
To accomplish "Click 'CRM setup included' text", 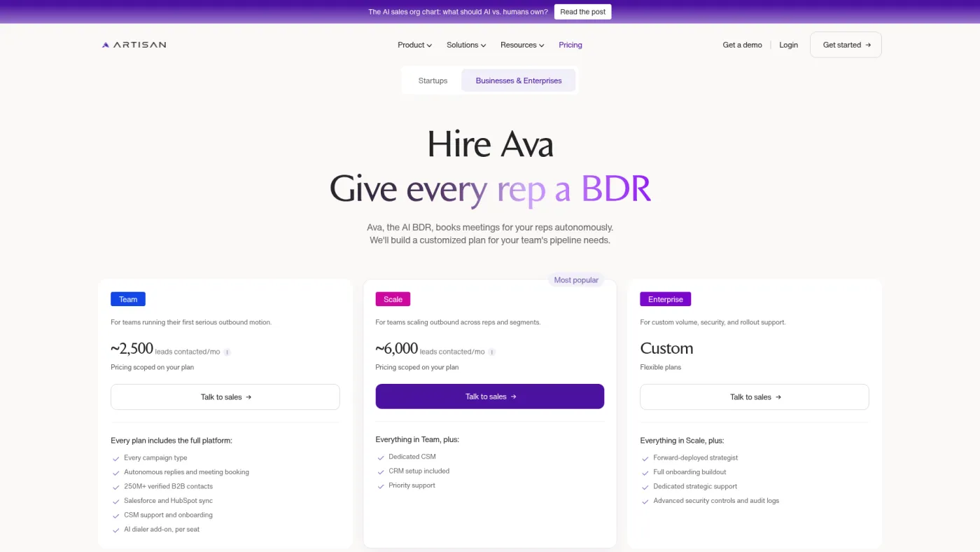I will coord(419,471).
